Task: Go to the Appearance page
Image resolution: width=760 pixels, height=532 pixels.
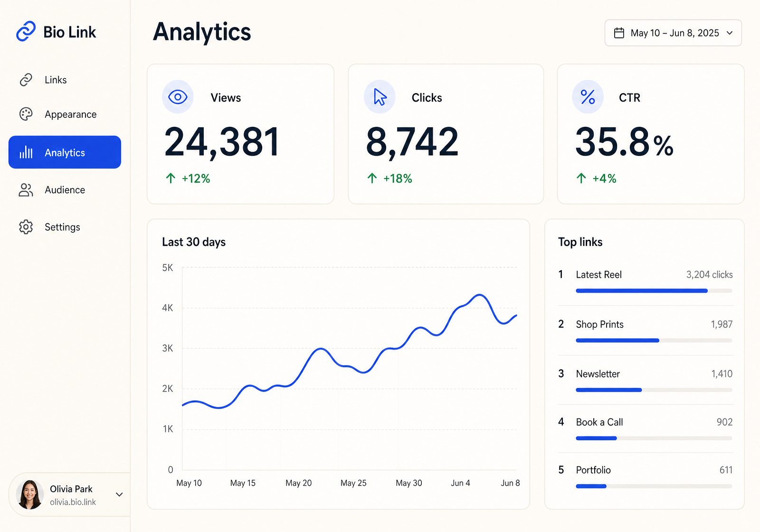Action: 65,114
